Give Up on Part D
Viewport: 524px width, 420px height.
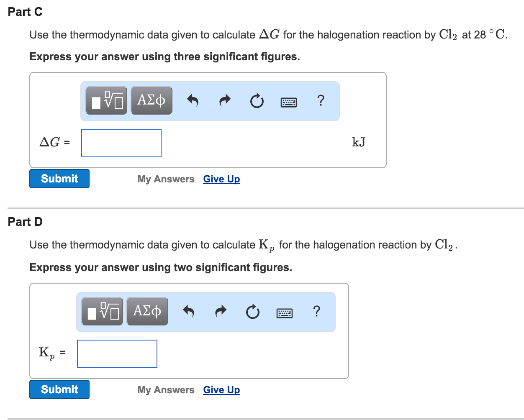click(221, 390)
